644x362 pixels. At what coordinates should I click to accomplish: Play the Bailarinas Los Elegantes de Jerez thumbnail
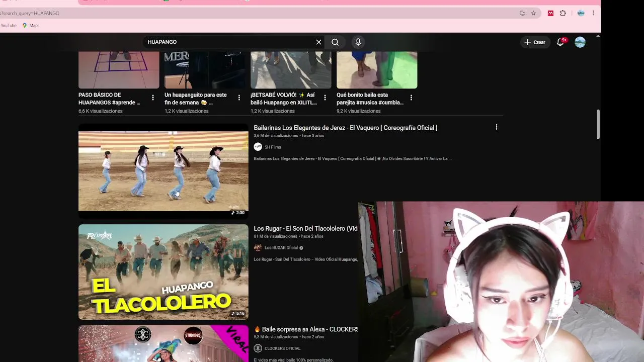[164, 171]
